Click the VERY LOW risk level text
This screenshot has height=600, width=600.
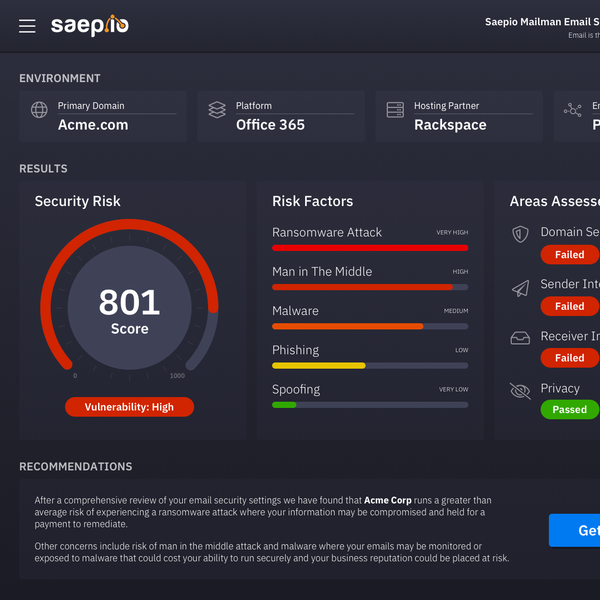point(453,389)
